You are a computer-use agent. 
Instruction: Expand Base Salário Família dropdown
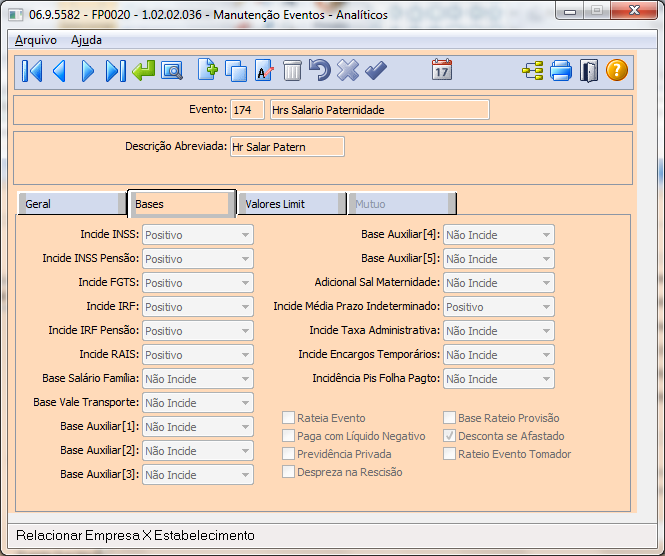click(x=198, y=379)
